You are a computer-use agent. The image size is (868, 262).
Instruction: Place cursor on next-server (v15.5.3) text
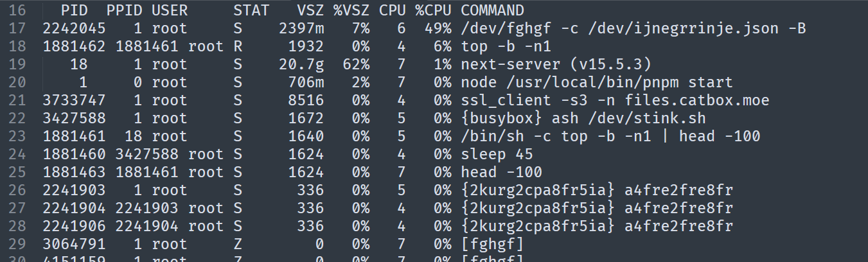(556, 65)
